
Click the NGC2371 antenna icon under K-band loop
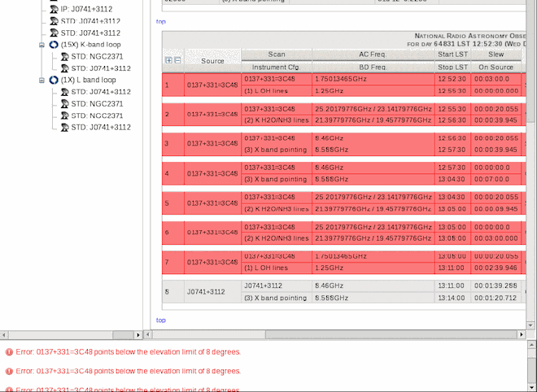pos(64,57)
